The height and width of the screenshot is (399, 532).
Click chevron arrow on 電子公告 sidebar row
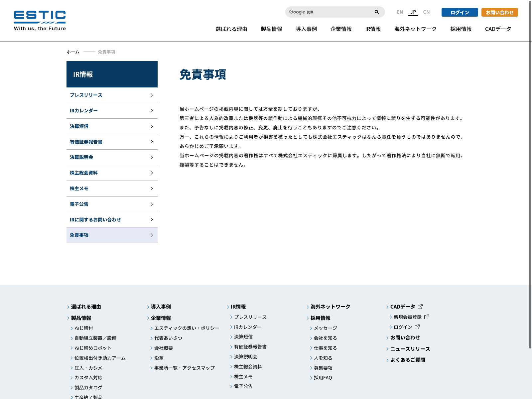coord(152,204)
